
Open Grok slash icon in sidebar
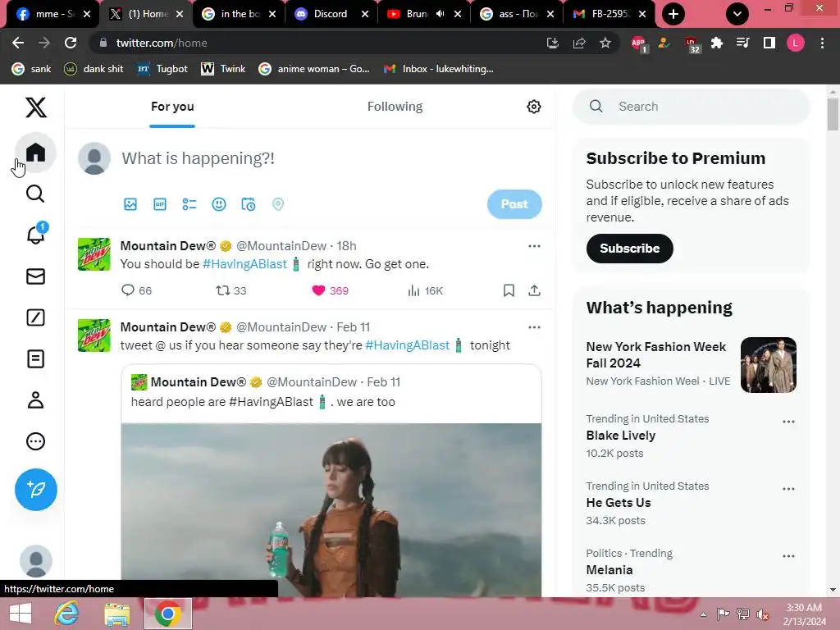(x=35, y=317)
